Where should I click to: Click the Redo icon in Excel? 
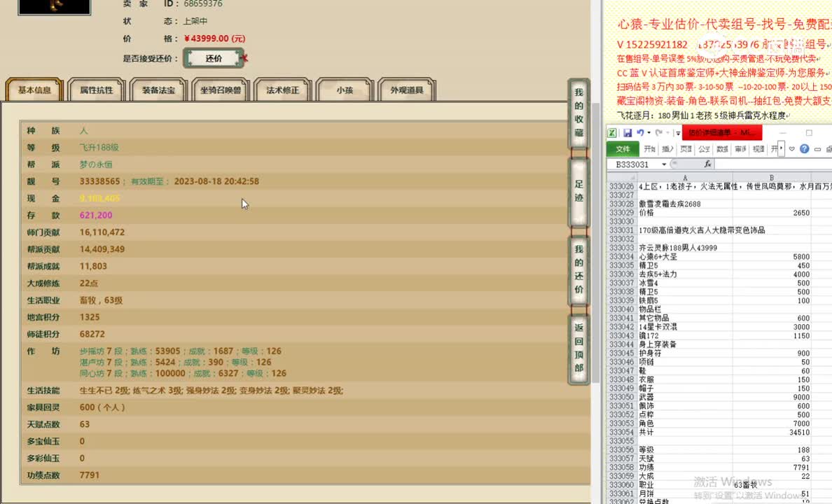tap(658, 132)
